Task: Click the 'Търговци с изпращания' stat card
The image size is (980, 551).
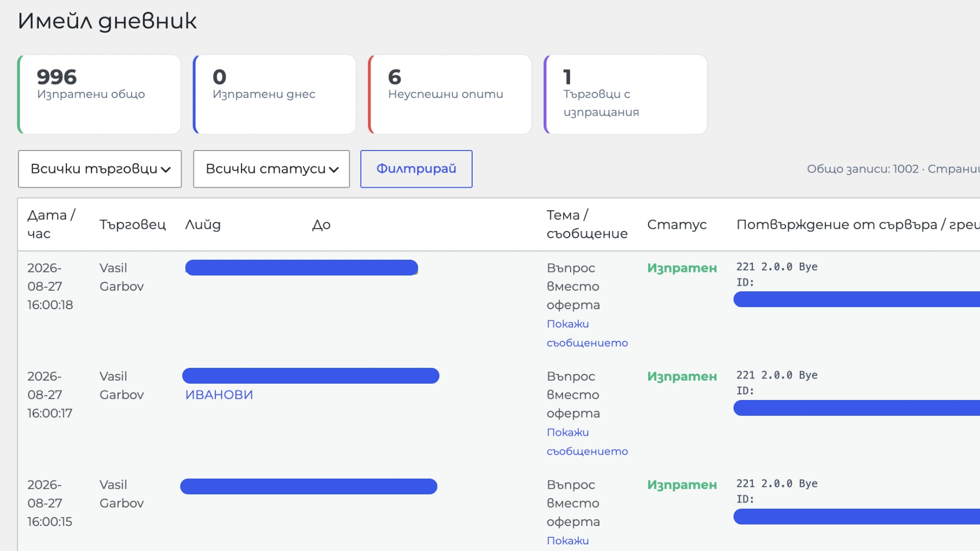Action: coord(625,94)
